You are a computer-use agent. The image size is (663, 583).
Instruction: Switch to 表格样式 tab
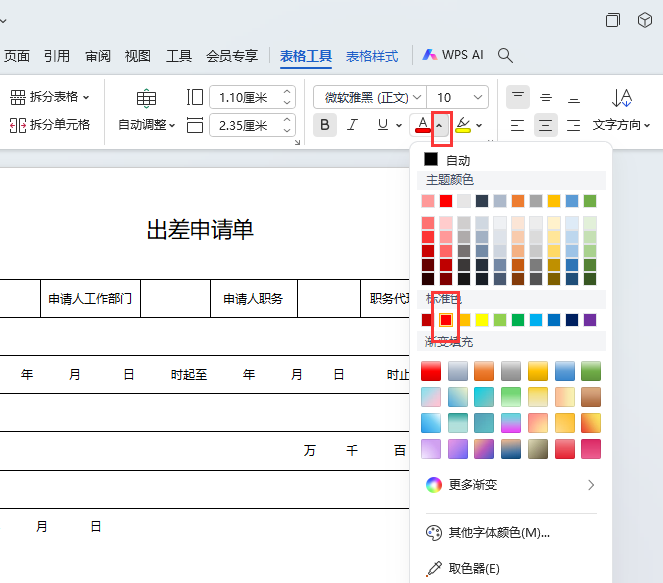click(x=372, y=56)
